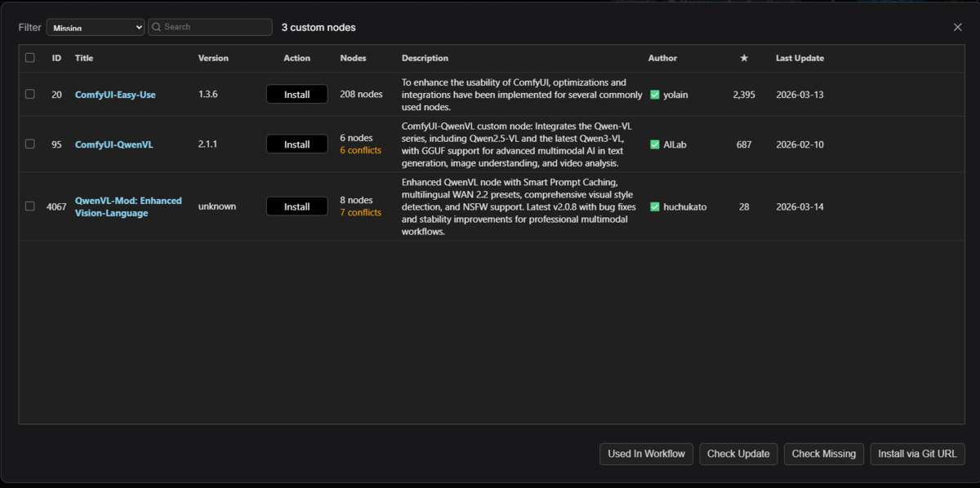Click the Check Missing button

point(824,454)
